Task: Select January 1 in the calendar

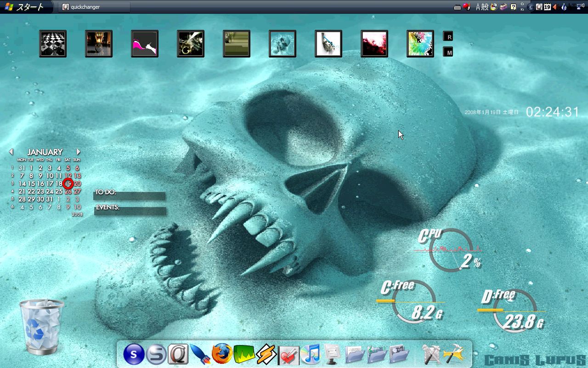Action: (x=31, y=168)
